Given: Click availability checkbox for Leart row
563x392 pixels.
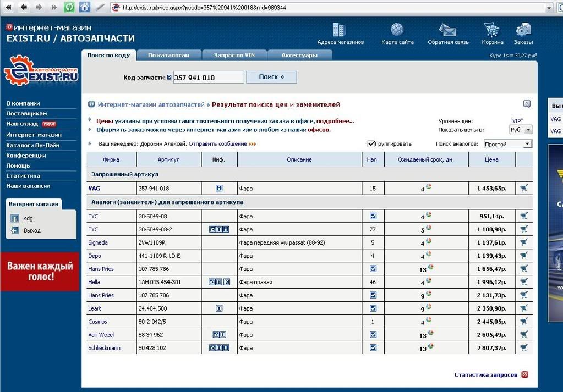Looking at the screenshot, I should [x=373, y=308].
